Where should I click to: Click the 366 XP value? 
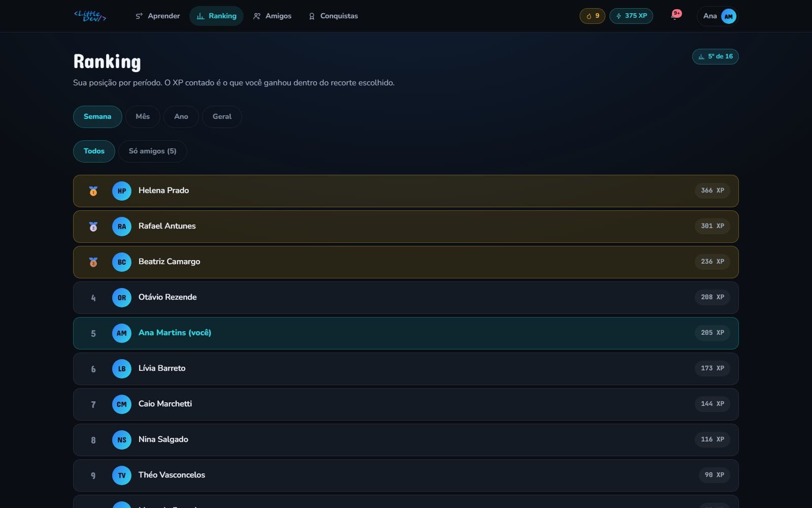713,190
